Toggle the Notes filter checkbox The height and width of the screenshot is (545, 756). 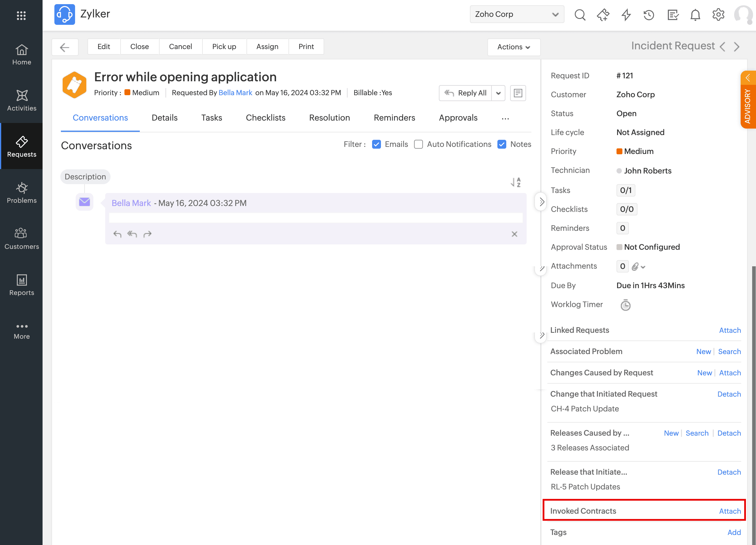click(x=502, y=144)
